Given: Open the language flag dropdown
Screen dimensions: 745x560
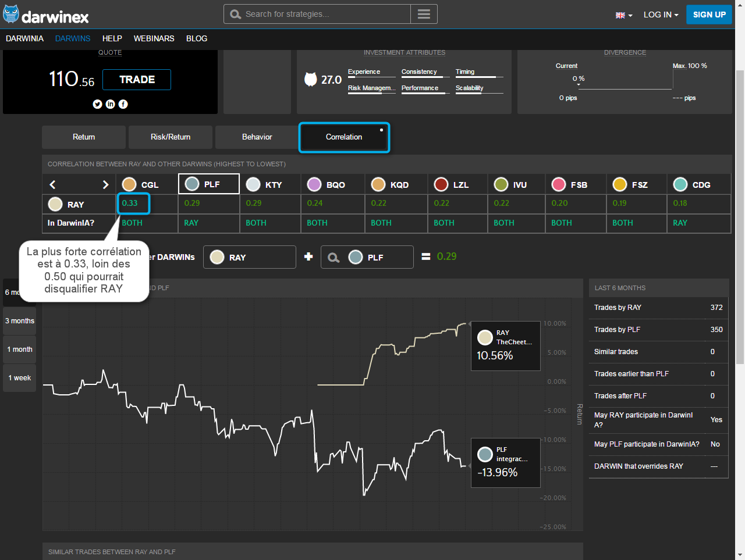Looking at the screenshot, I should click(x=624, y=15).
